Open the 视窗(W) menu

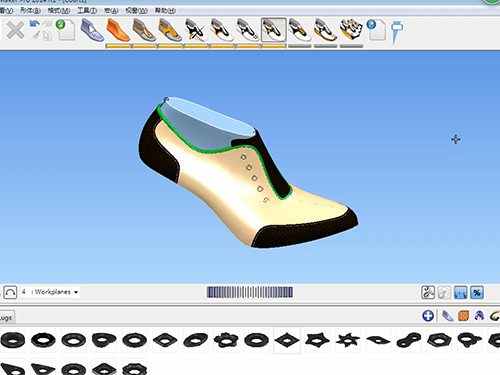point(136,11)
